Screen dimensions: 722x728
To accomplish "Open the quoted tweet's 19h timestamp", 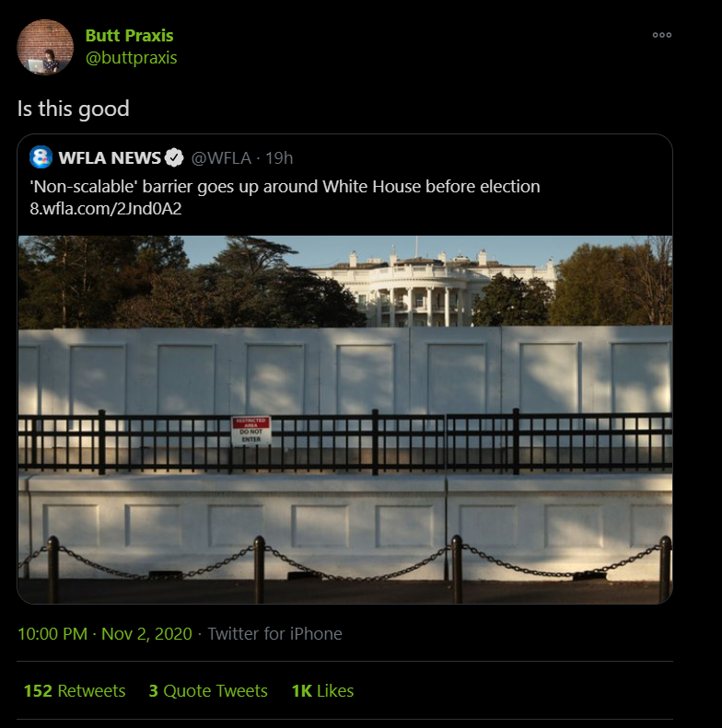I will pos(279,158).
